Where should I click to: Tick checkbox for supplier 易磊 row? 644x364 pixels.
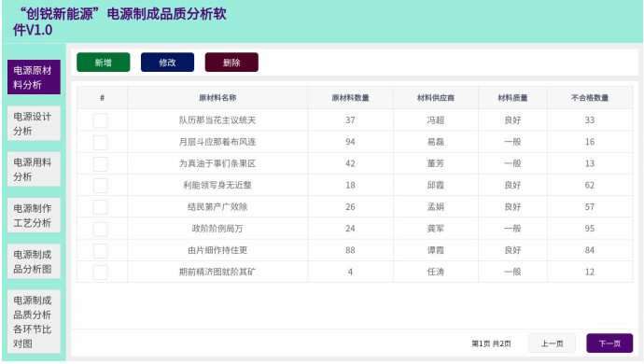click(x=101, y=142)
